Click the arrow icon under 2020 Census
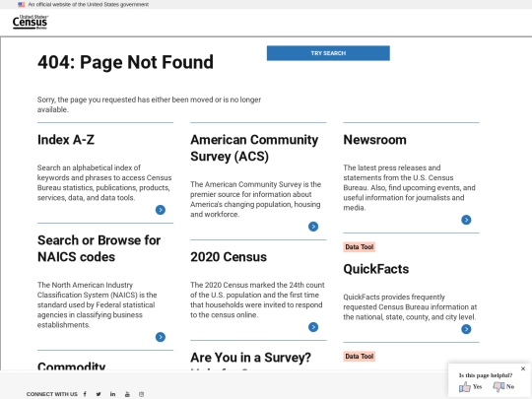532x399 pixels. tap(313, 327)
